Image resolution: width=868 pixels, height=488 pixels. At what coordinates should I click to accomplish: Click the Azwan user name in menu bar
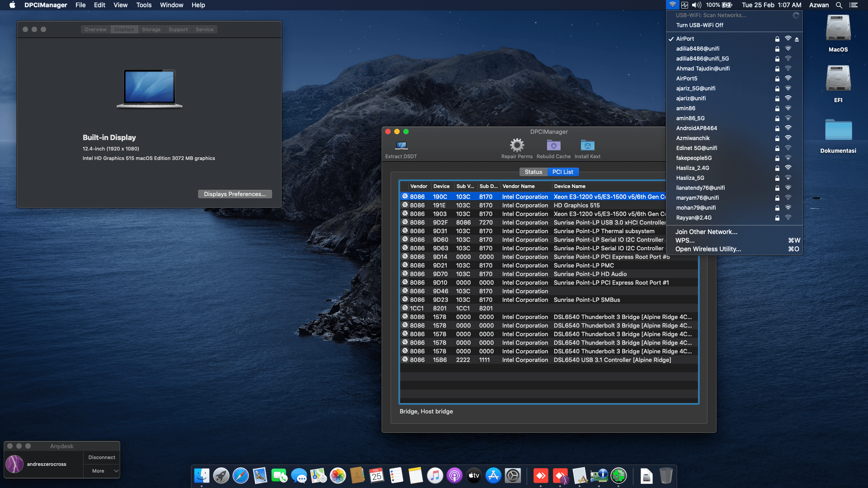[819, 5]
